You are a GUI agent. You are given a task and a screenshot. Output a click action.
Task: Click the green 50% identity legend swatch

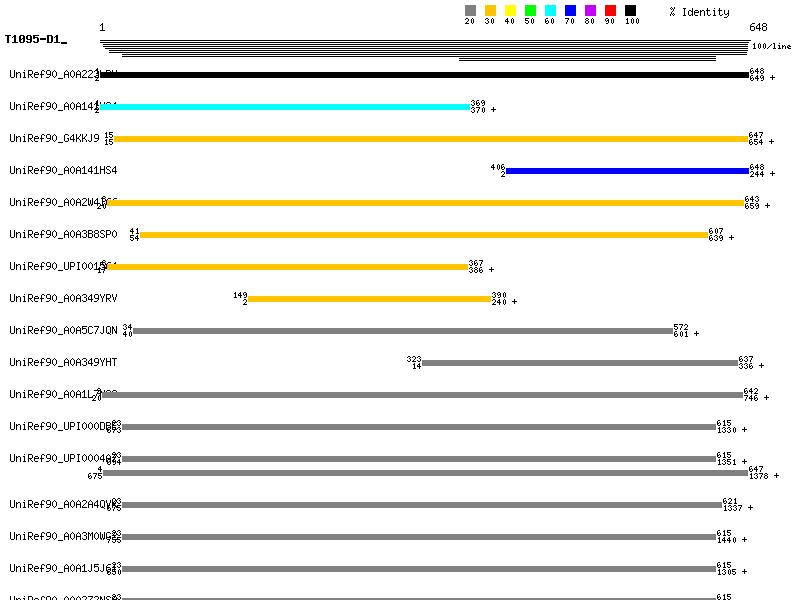coord(530,10)
